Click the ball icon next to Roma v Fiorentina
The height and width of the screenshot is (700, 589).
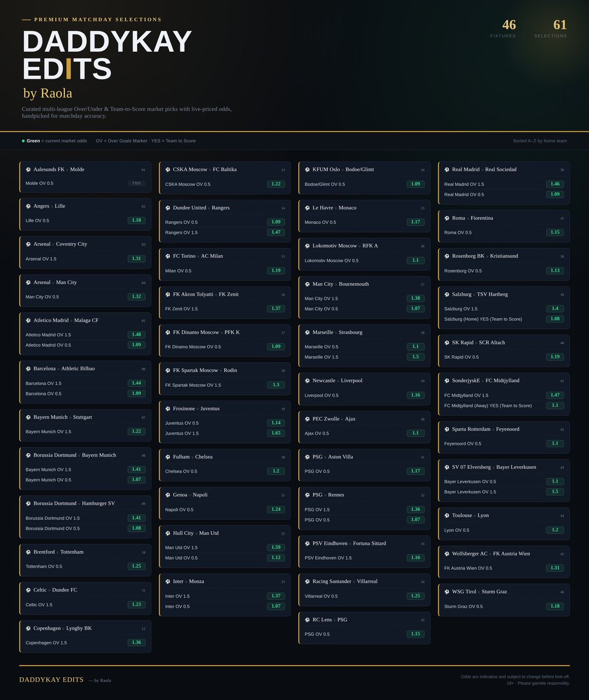coord(447,218)
